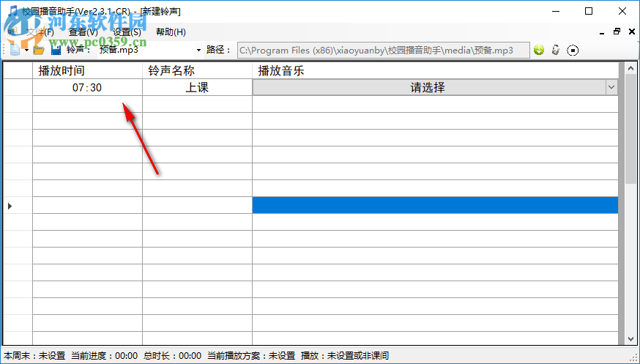
Task: Open the 查看(V) menu
Action: 83,31
